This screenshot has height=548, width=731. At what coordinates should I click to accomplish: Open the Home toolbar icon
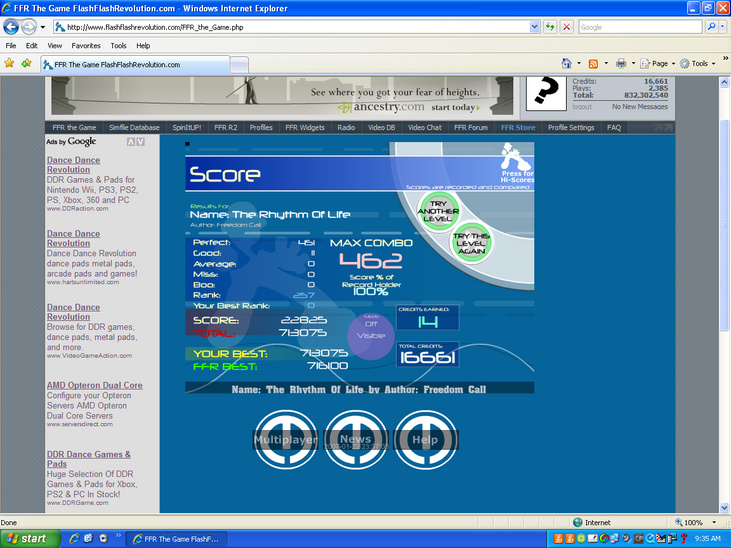566,63
